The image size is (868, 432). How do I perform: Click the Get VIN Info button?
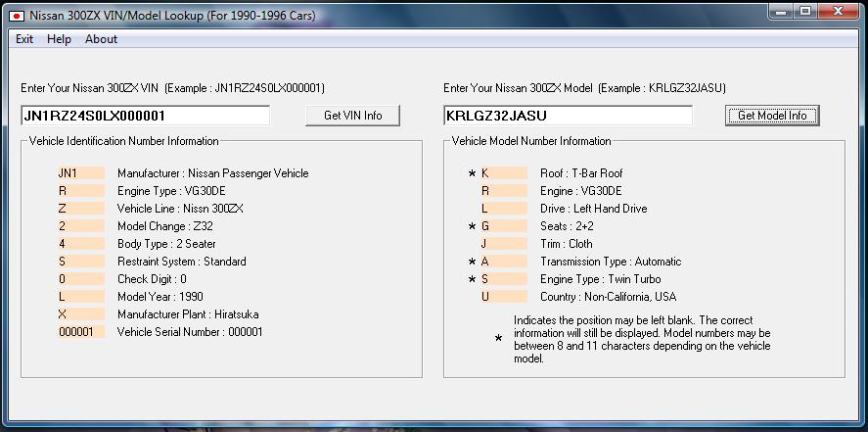click(x=352, y=116)
